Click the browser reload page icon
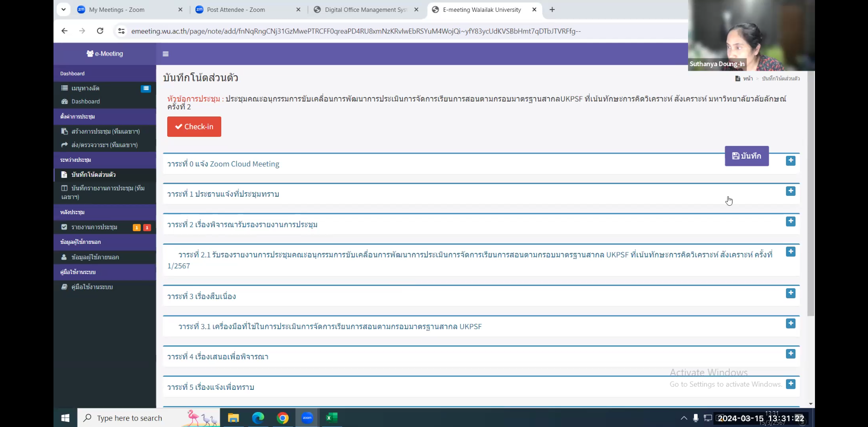The height and width of the screenshot is (427, 868). coord(100,31)
